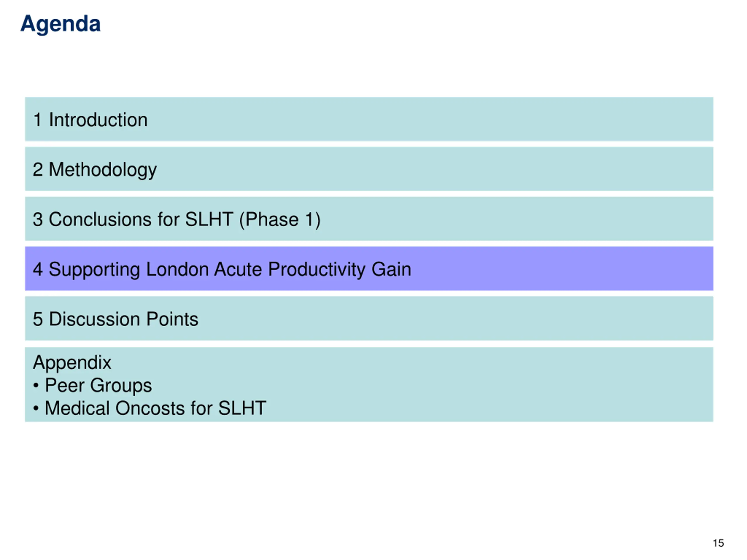Image resolution: width=747 pixels, height=560 pixels.
Task: Select highlighted Supporting London Acute Productivity Gain
Action: point(369,268)
